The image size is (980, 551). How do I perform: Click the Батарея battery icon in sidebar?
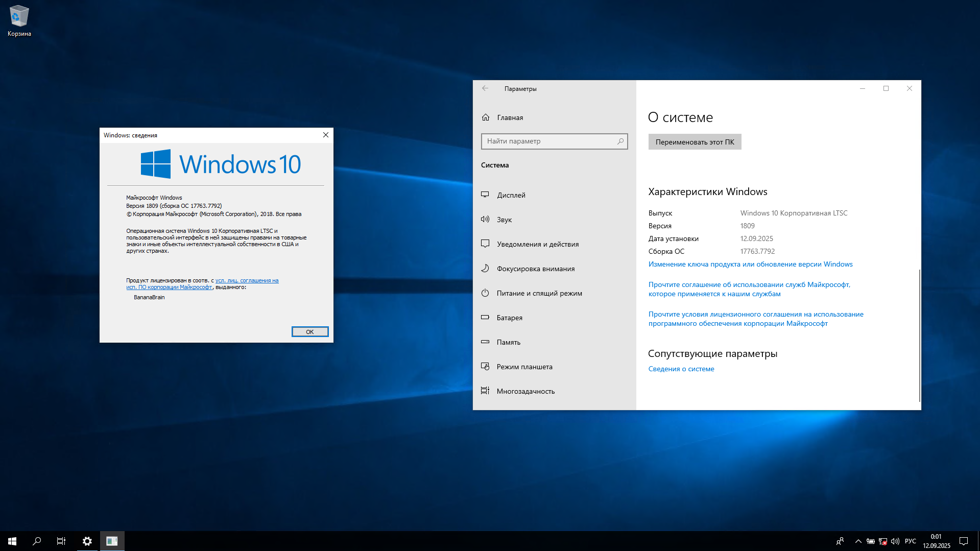485,318
